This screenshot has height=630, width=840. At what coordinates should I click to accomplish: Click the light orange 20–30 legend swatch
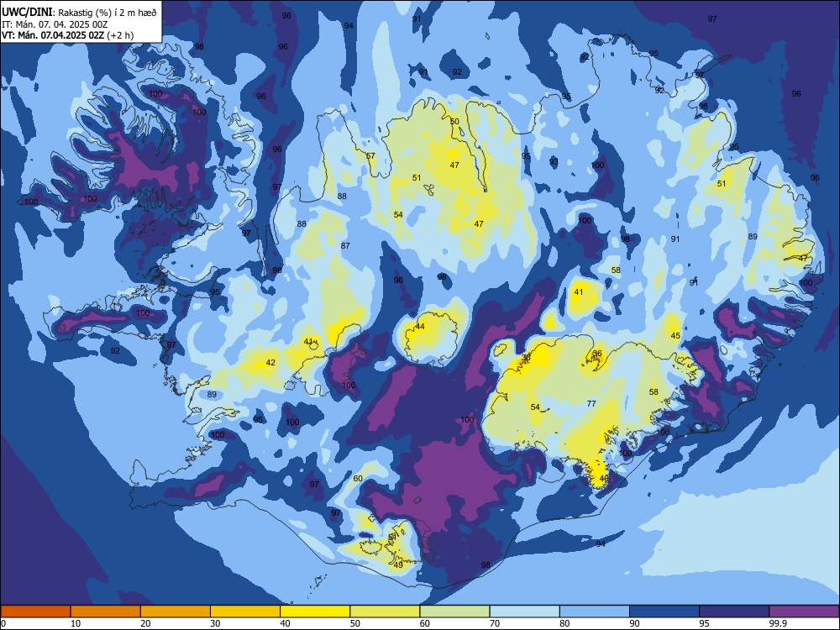(x=176, y=612)
